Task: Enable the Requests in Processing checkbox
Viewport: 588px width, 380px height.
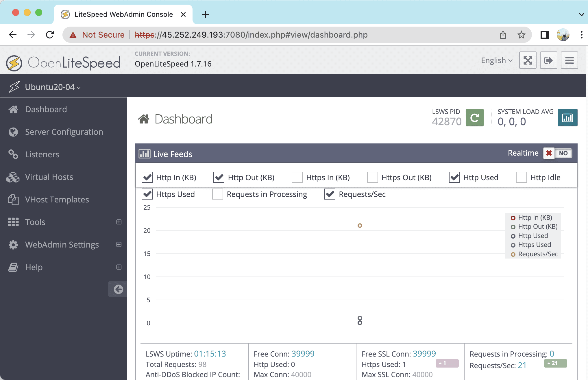Action: point(218,194)
